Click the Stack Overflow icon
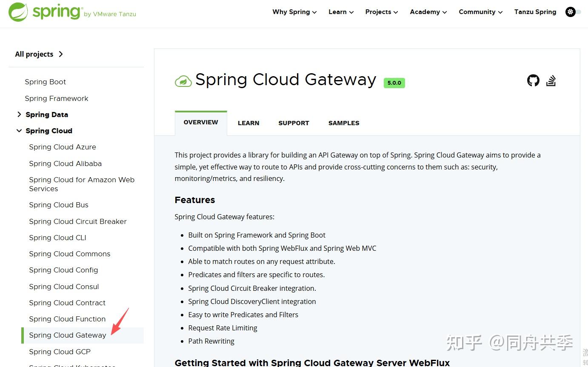Image resolution: width=588 pixels, height=367 pixels. (x=551, y=80)
